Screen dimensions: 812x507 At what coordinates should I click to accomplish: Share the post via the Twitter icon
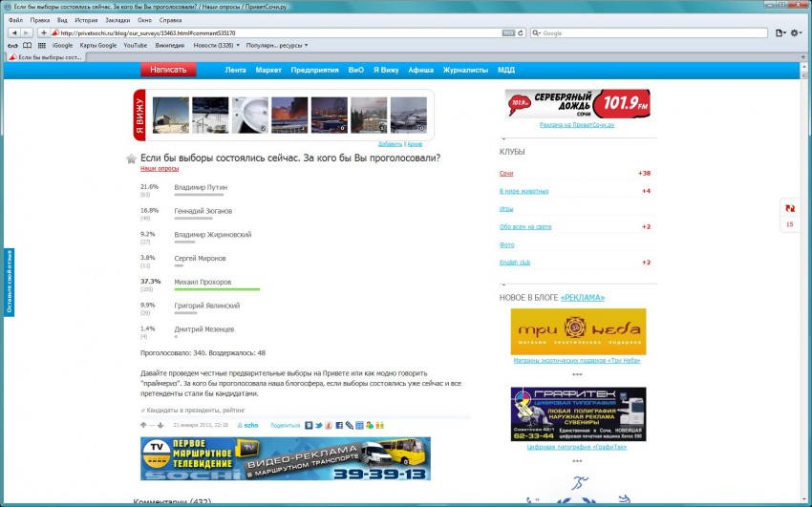[x=318, y=425]
